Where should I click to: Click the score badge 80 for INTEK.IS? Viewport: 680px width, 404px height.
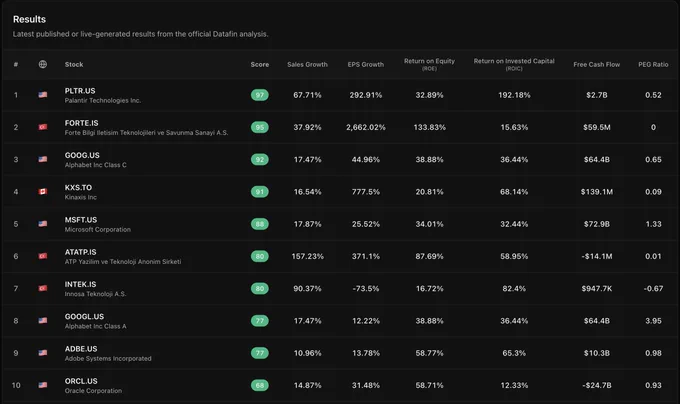[260, 288]
